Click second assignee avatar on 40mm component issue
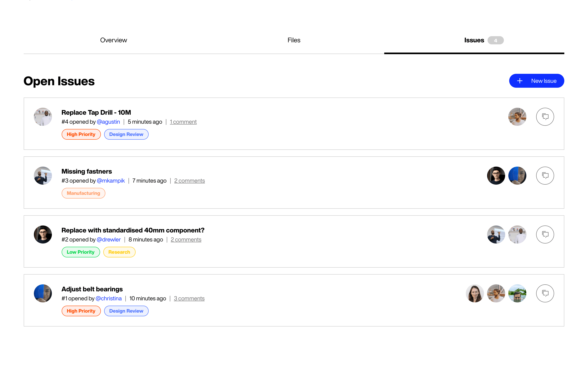The image size is (588, 368). 517,235
